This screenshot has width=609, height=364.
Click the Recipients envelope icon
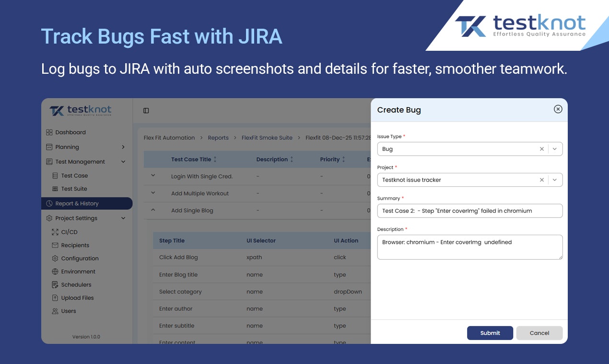click(x=55, y=245)
